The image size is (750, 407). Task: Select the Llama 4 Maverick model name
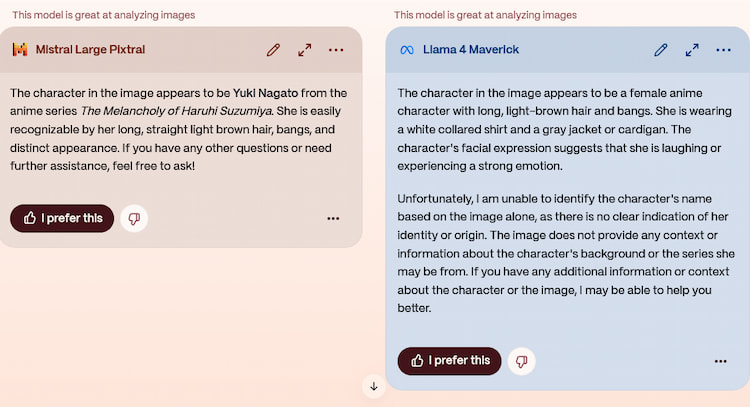click(x=471, y=49)
